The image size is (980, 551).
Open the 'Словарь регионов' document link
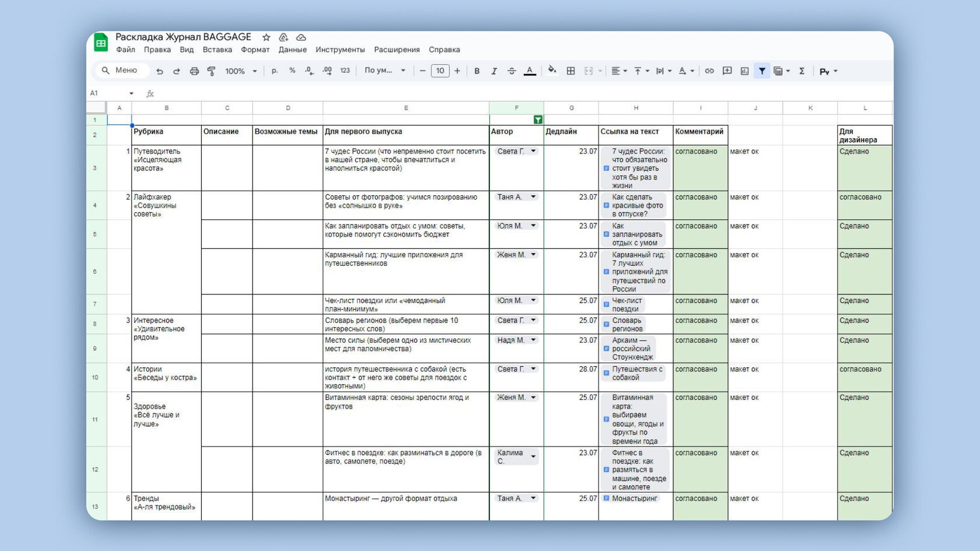click(x=623, y=325)
